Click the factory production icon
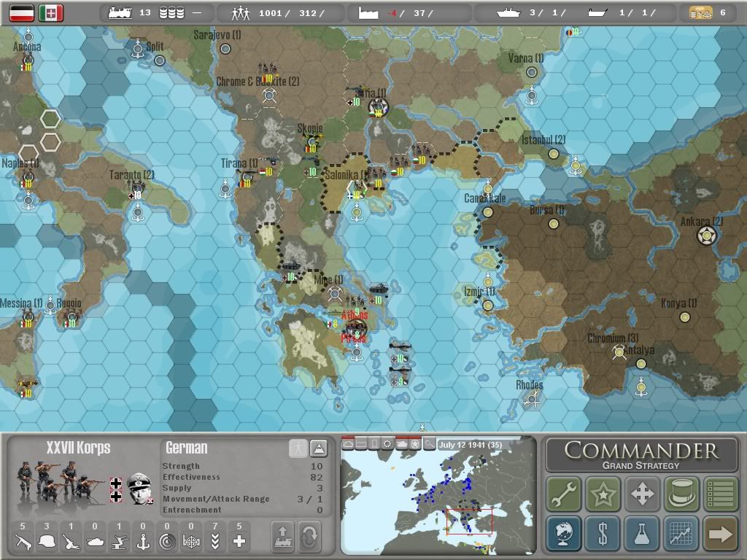Viewport: 747px width, 560px height. point(368,13)
